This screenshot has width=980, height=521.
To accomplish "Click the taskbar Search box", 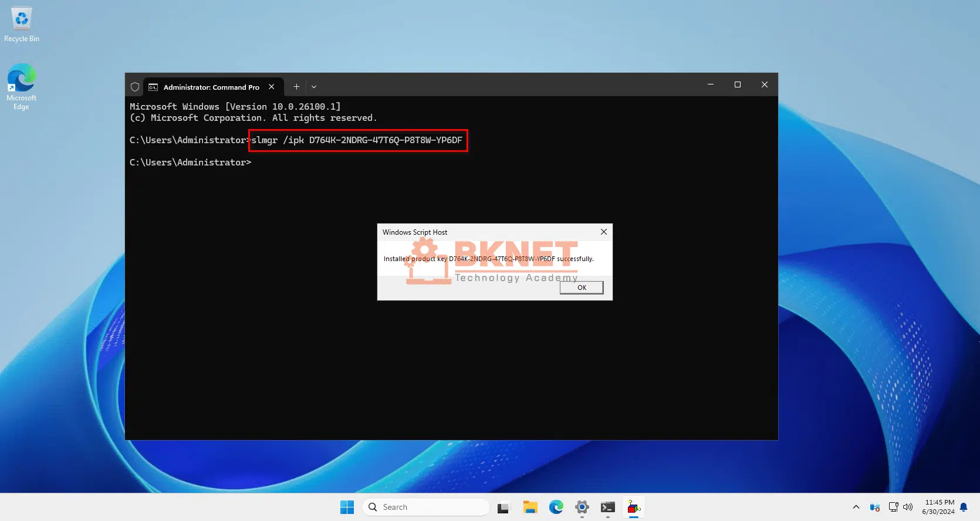I will (426, 507).
